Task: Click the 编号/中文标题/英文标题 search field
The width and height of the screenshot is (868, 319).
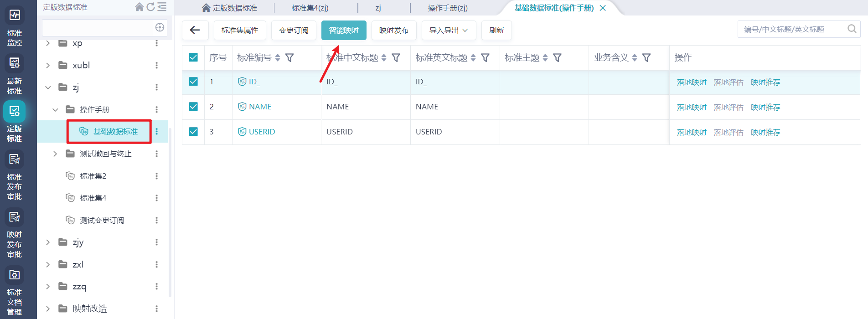Action: click(791, 29)
